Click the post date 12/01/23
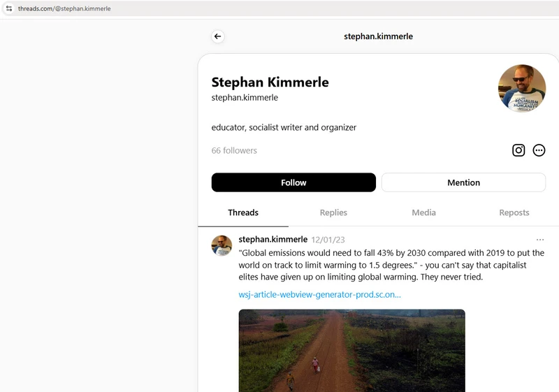 [328, 240]
